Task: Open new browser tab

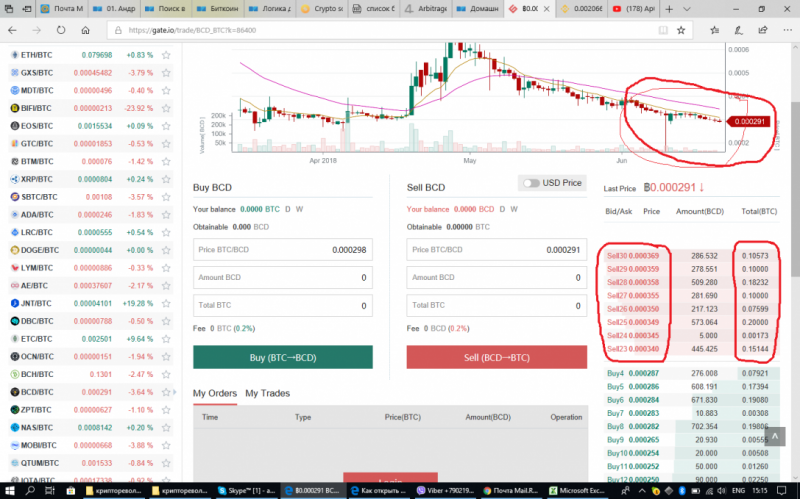Action: 669,9
